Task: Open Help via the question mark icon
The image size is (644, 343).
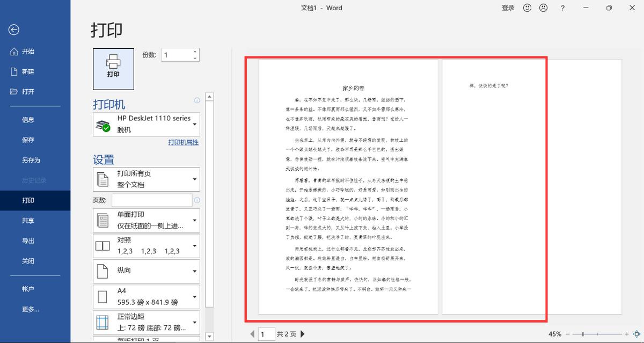Action: [x=561, y=8]
